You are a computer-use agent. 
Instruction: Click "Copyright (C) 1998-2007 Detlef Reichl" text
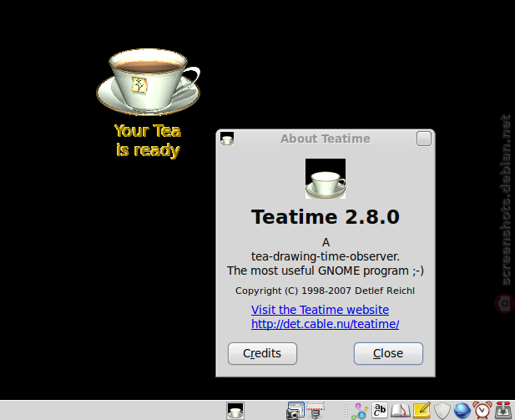326,291
